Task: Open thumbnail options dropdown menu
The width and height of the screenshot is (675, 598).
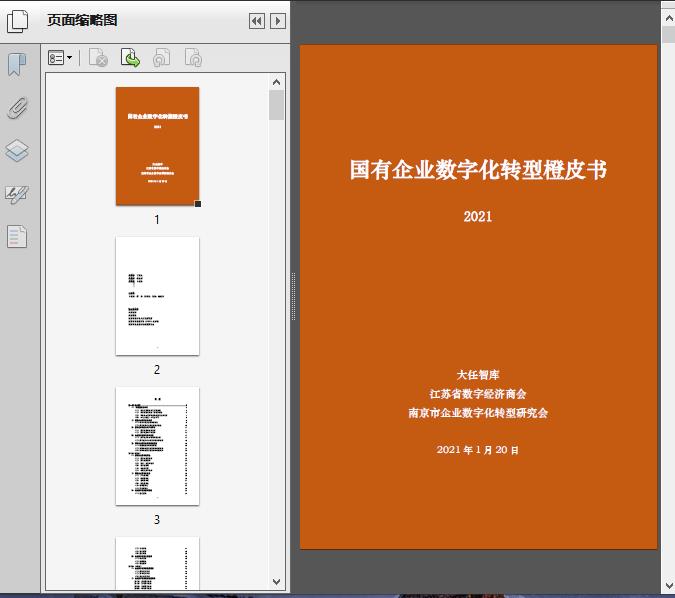Action: pos(60,58)
